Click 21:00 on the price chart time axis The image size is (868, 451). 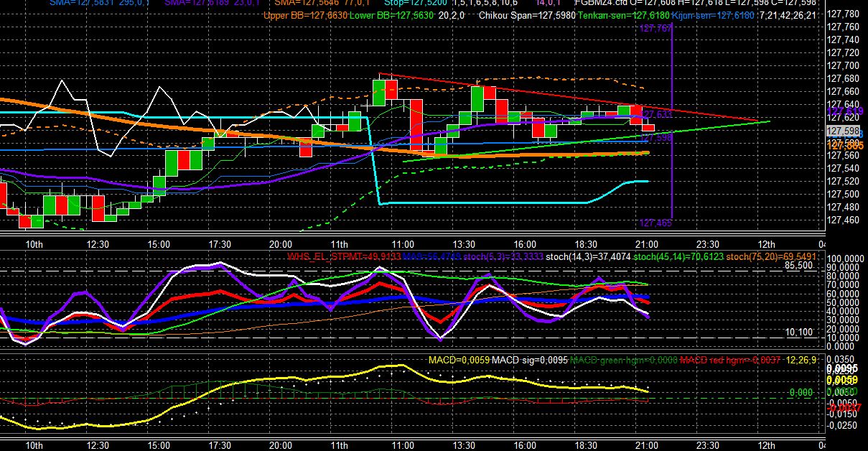coord(648,244)
